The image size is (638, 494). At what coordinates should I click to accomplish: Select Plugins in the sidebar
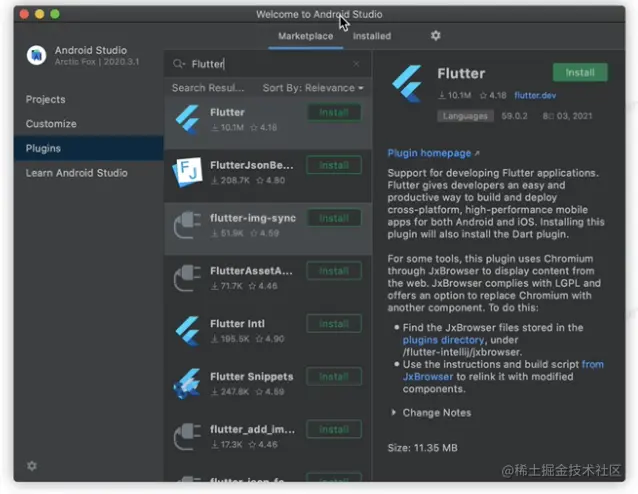89,148
